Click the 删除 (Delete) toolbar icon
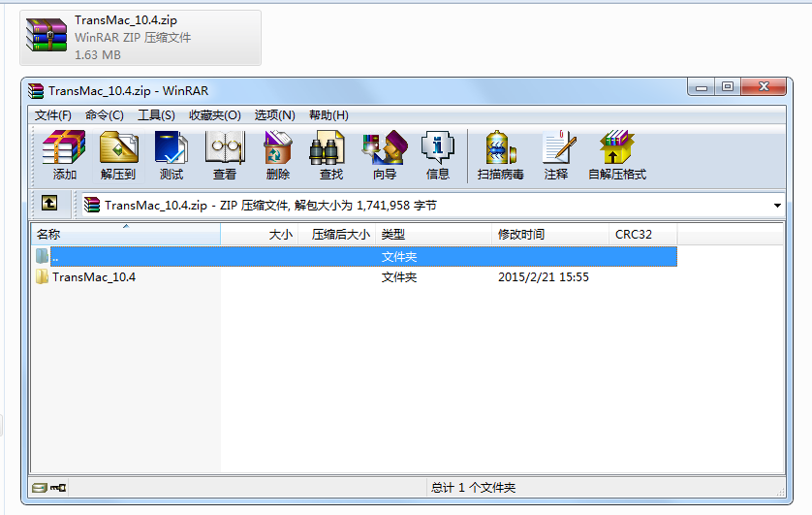 point(278,155)
